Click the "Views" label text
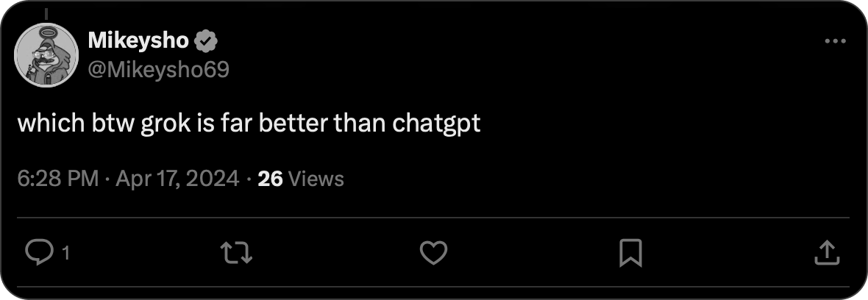868x300 pixels. (x=317, y=179)
